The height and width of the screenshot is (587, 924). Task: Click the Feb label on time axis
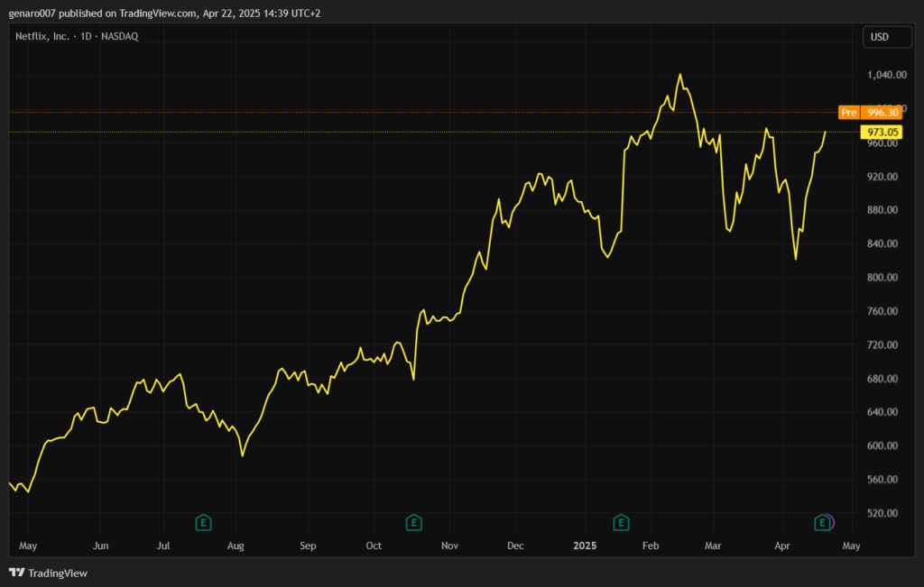[x=649, y=546]
